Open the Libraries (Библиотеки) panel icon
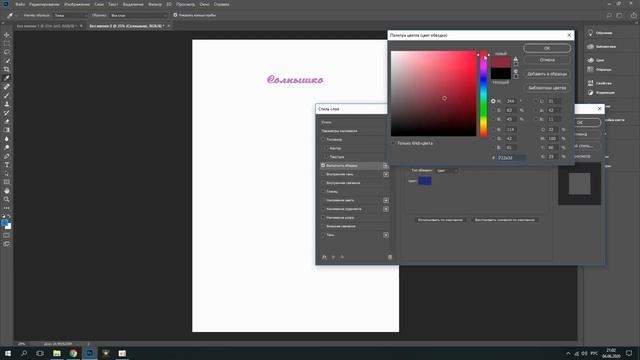Screen dimensions: 640x360 [x=590, y=46]
